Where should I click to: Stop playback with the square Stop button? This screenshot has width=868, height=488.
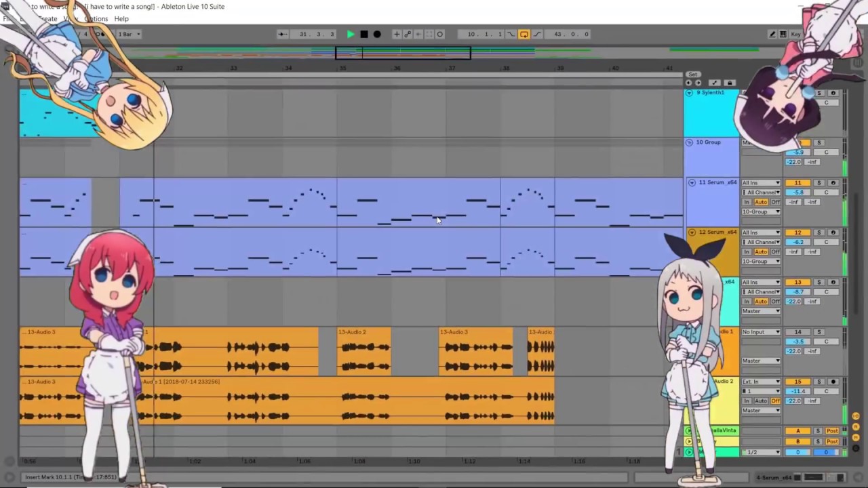(x=364, y=34)
